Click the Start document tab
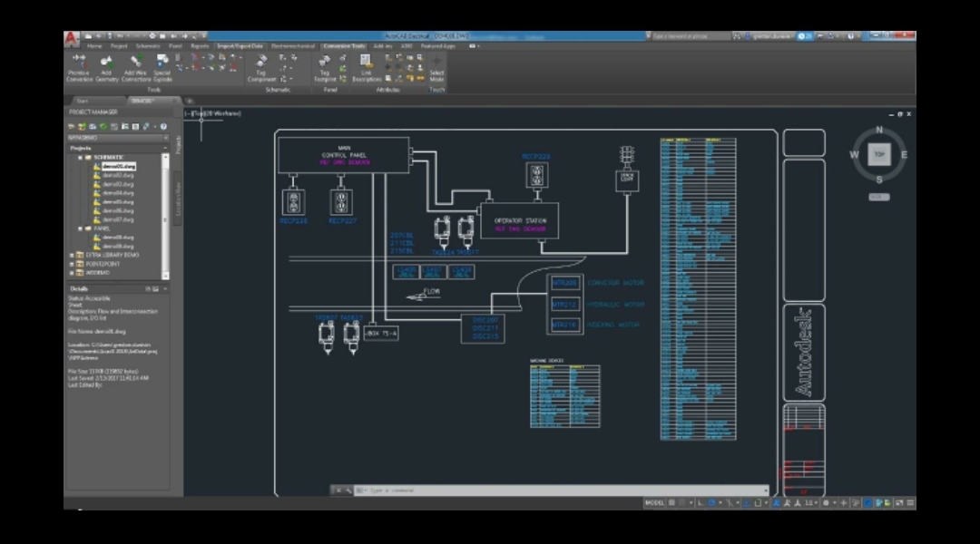This screenshot has width=980, height=544. 83,101
